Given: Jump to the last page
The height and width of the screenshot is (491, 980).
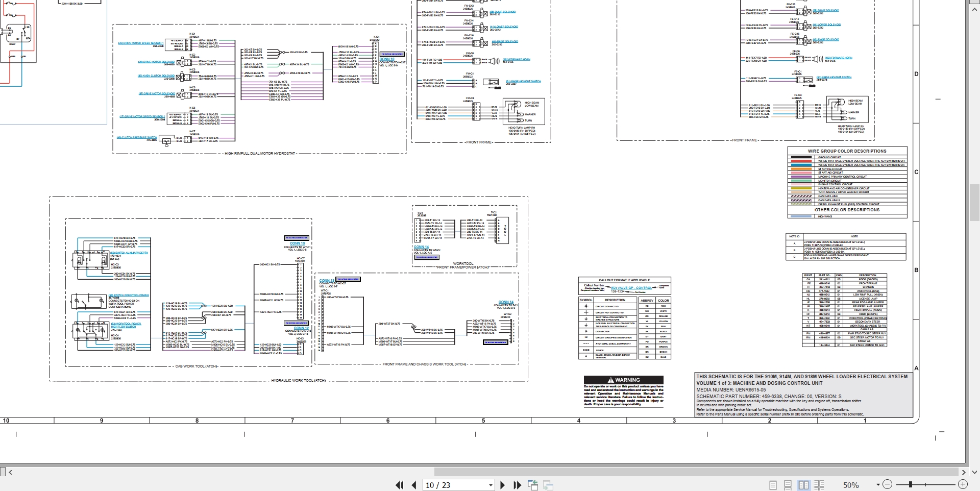Looking at the screenshot, I should (517, 485).
